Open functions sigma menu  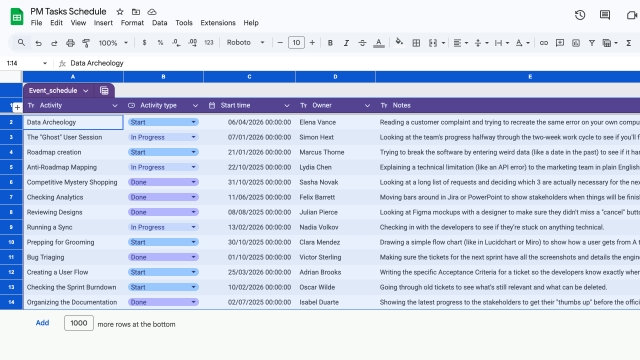click(629, 43)
